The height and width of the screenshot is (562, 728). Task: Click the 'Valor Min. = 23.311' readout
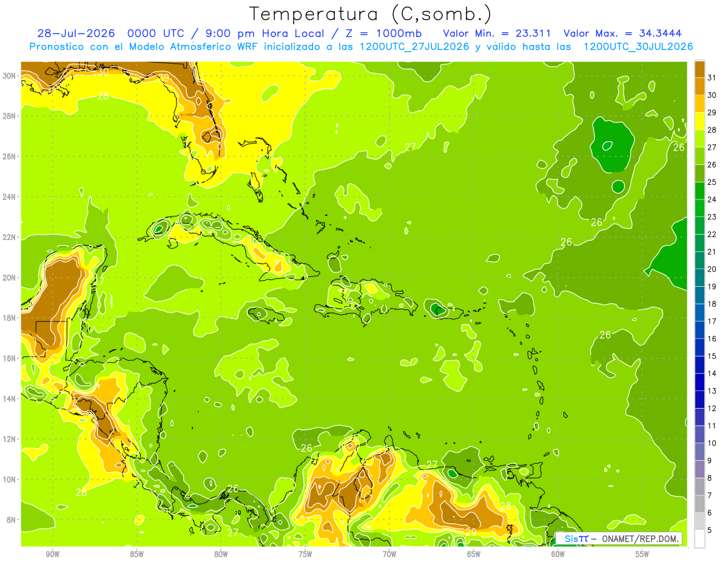(497, 33)
